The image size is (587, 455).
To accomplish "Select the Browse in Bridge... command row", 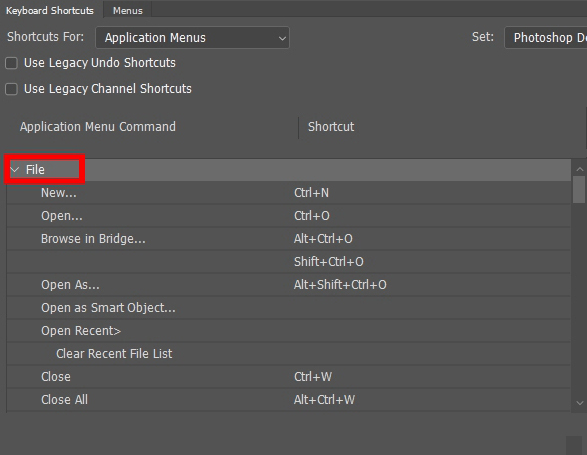I will tap(289, 239).
